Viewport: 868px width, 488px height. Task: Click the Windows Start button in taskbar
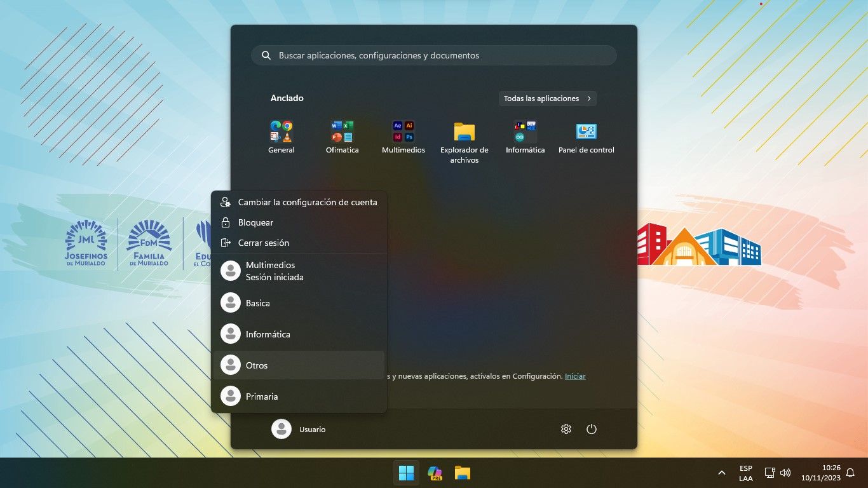coord(406,473)
